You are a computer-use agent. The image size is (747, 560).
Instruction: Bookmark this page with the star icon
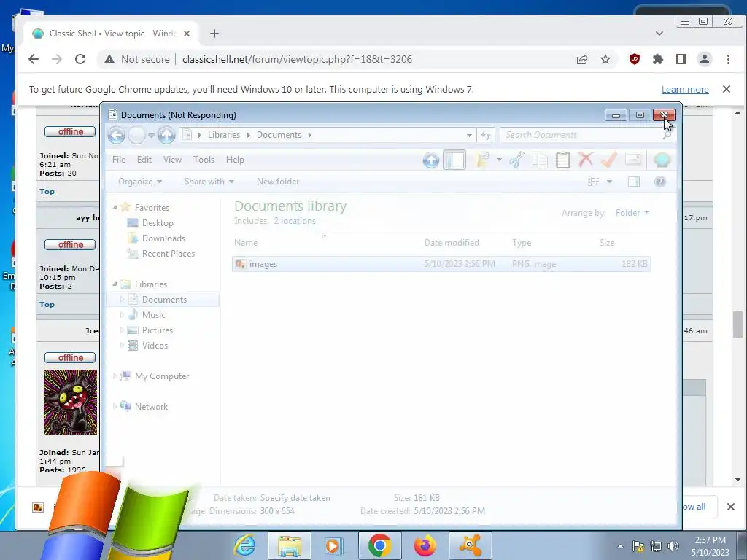(x=605, y=59)
